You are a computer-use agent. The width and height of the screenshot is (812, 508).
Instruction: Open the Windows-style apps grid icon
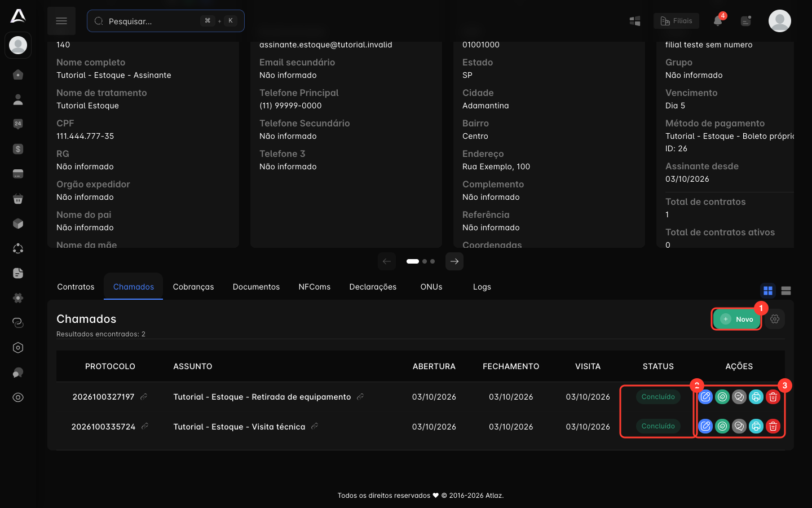pos(635,21)
